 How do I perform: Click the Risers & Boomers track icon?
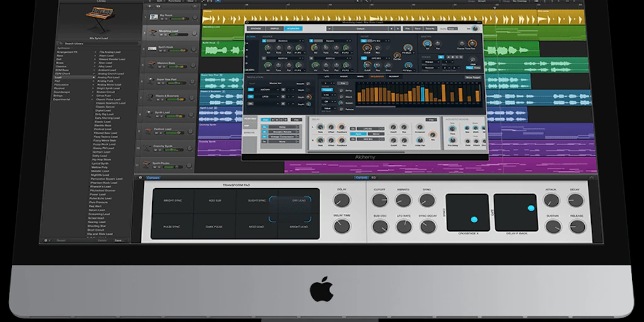coord(151,97)
